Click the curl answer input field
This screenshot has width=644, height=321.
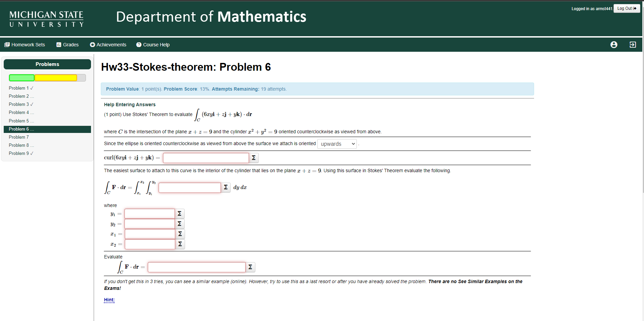206,158
